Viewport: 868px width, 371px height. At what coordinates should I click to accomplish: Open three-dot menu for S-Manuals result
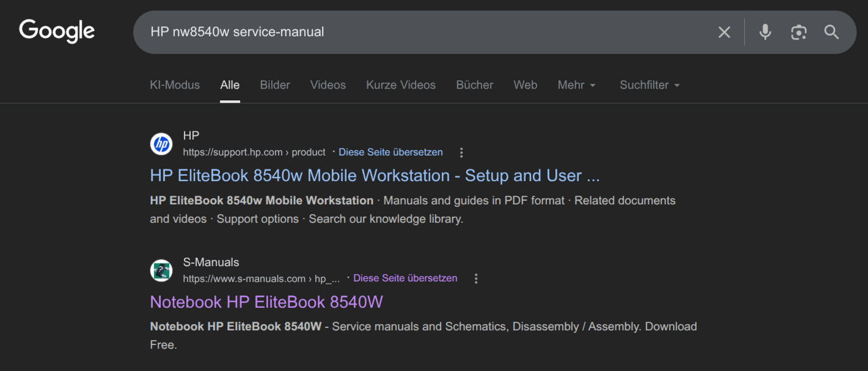click(x=476, y=279)
